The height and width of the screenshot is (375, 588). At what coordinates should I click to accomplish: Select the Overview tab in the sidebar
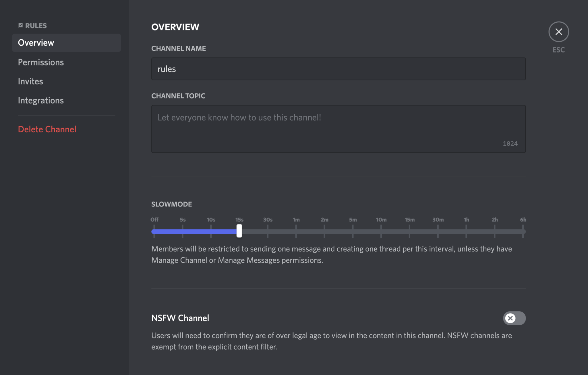(x=36, y=42)
